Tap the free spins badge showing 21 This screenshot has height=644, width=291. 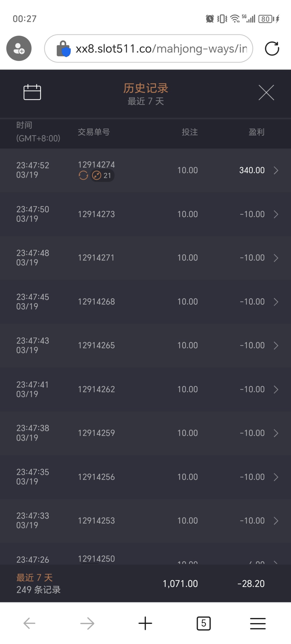coord(102,175)
